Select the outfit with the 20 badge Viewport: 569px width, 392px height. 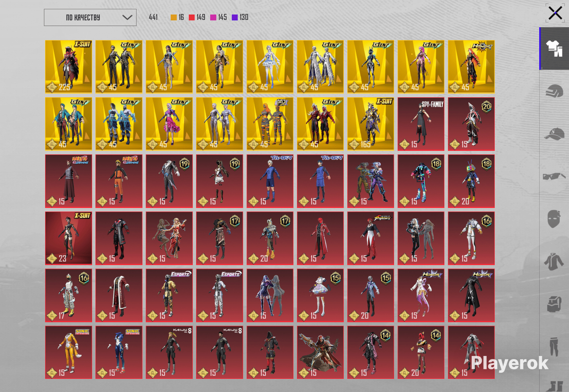coord(471,124)
